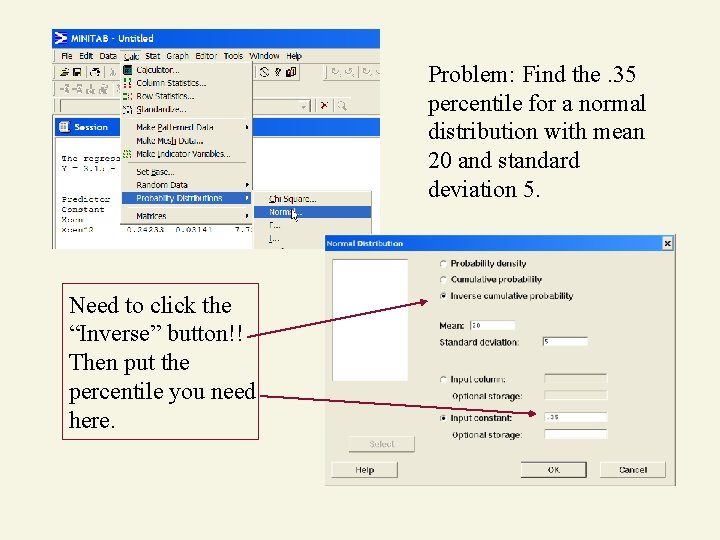Click the Row Statistics icon
The width and height of the screenshot is (720, 540).
pos(128,96)
